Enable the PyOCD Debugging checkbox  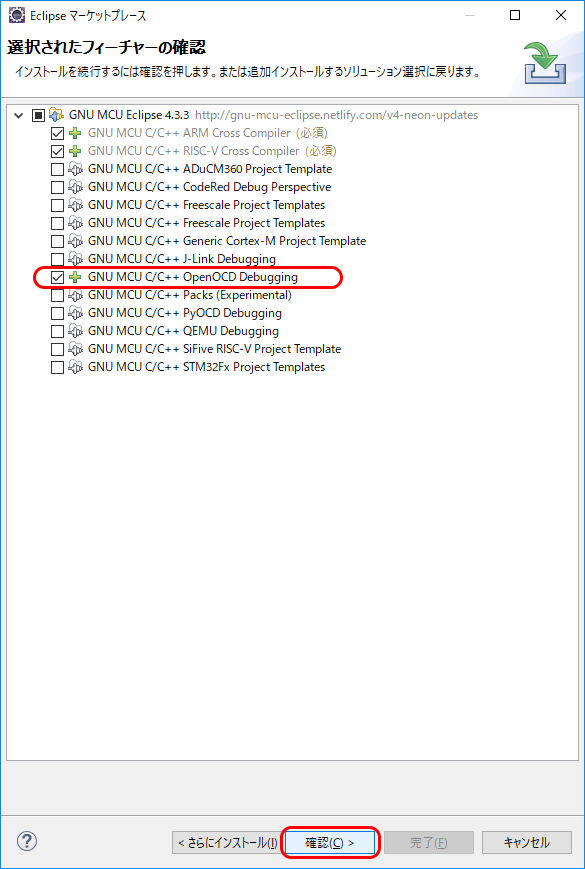(x=57, y=313)
